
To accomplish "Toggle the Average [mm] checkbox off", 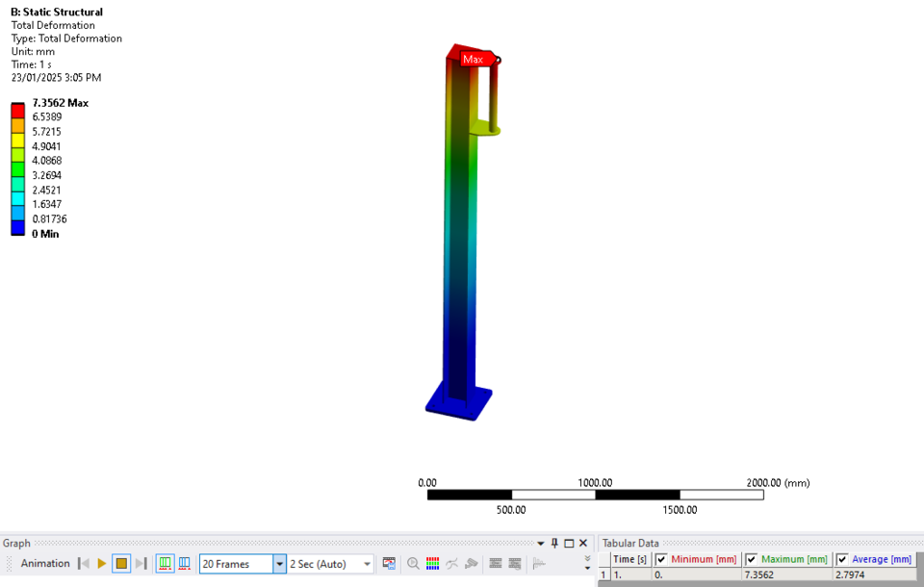I will click(x=840, y=559).
